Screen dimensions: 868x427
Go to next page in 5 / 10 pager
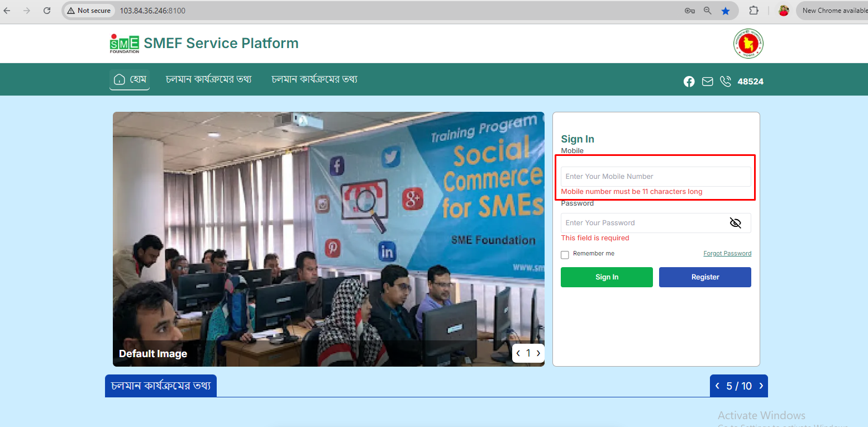761,386
